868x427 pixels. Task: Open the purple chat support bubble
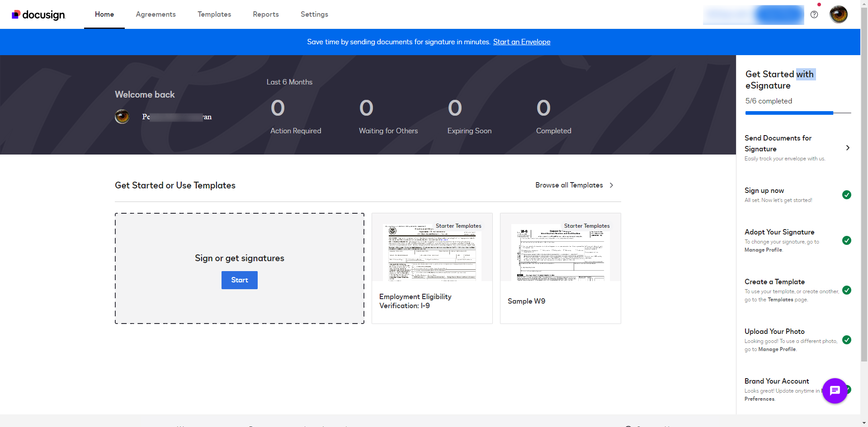[x=835, y=390]
